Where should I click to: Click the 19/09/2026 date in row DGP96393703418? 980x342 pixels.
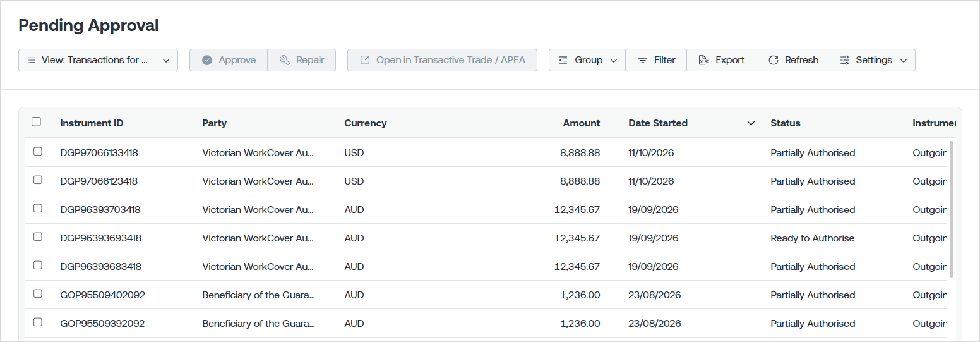click(654, 209)
